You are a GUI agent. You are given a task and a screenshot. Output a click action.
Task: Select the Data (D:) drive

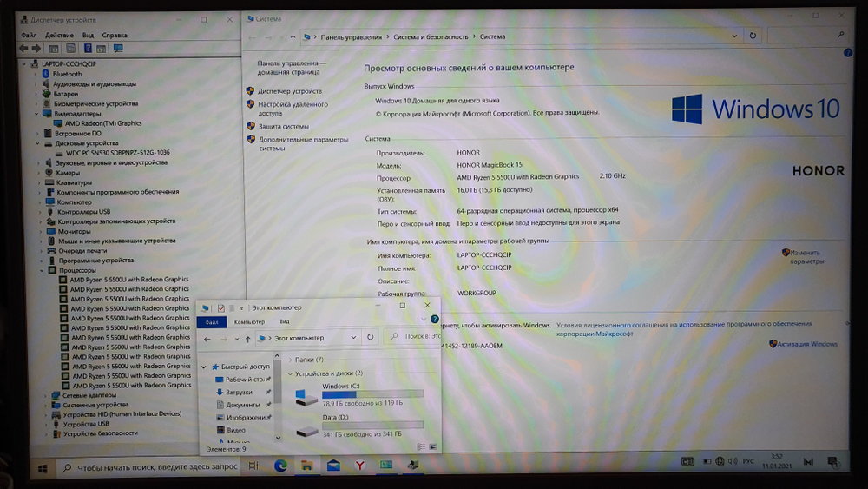click(358, 426)
